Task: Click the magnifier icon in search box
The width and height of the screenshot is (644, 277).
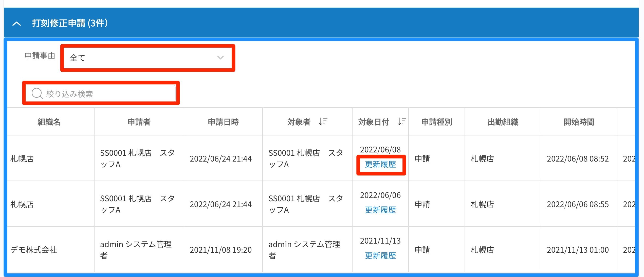Action: pos(37,93)
